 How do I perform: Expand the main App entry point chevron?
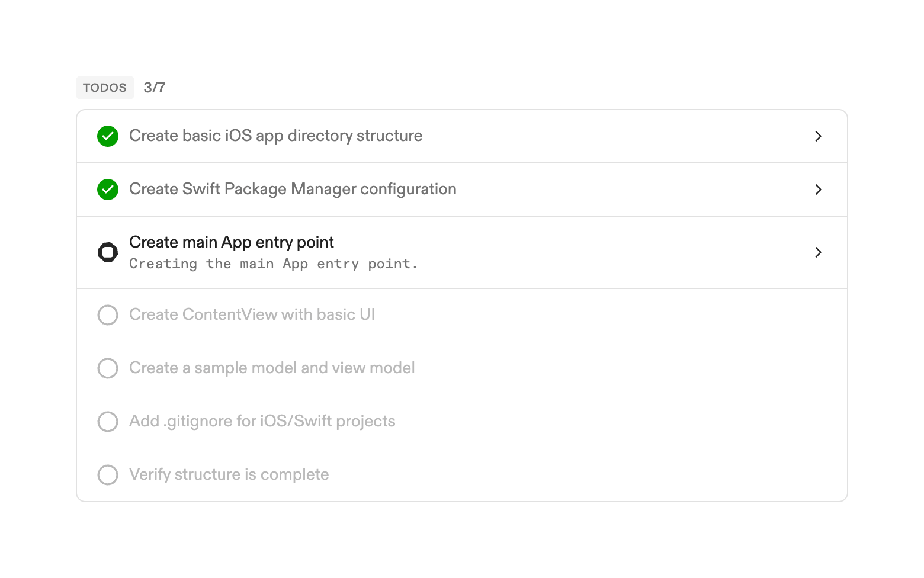[818, 252]
